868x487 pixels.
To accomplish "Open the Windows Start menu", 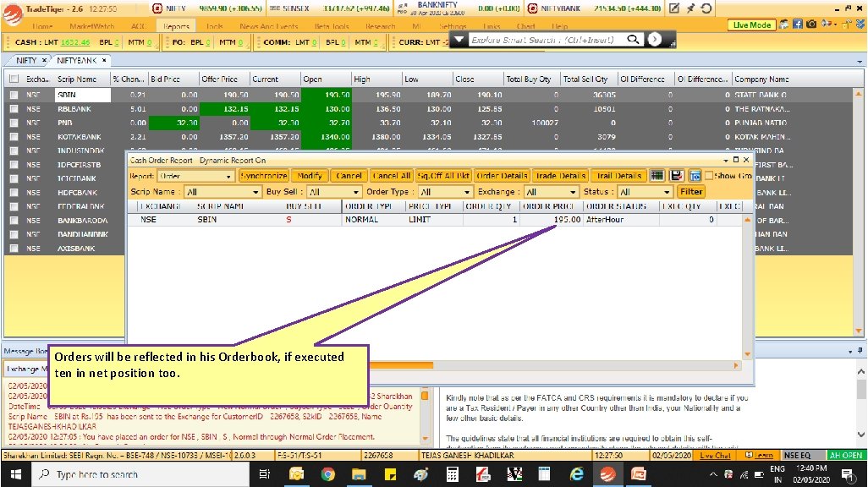I will coord(15,474).
